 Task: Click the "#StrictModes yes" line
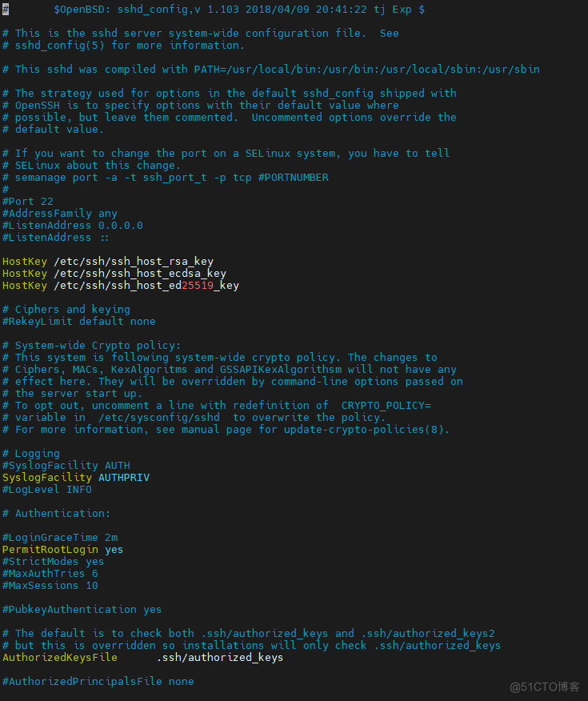(53, 562)
